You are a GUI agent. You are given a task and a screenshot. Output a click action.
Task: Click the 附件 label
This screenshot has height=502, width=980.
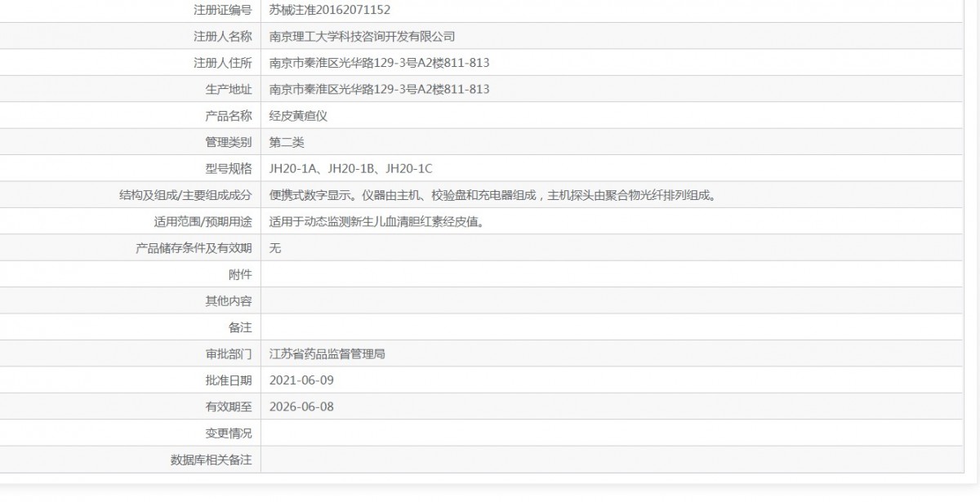pos(240,274)
